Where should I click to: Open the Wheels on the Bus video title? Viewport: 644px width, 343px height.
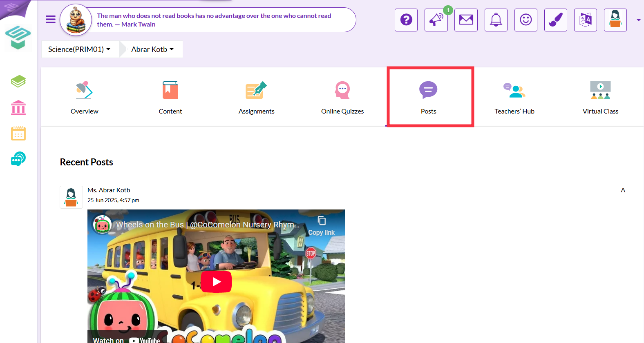(208, 225)
